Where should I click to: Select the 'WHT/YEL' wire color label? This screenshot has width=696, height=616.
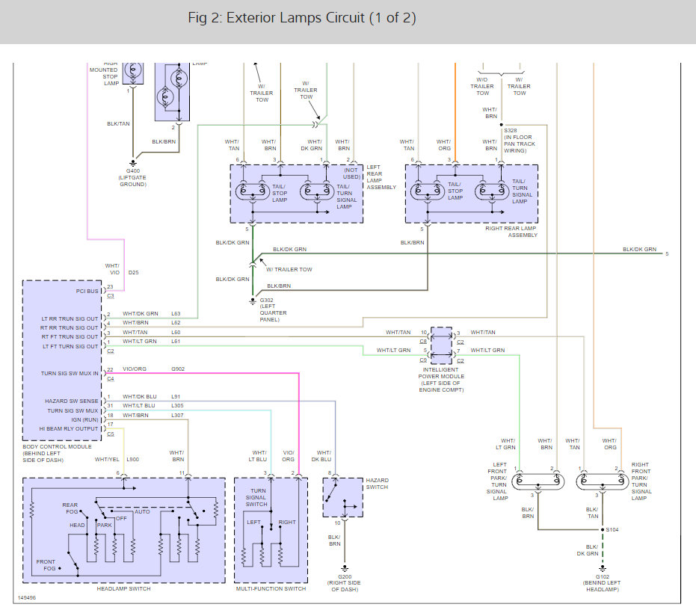[x=106, y=459]
